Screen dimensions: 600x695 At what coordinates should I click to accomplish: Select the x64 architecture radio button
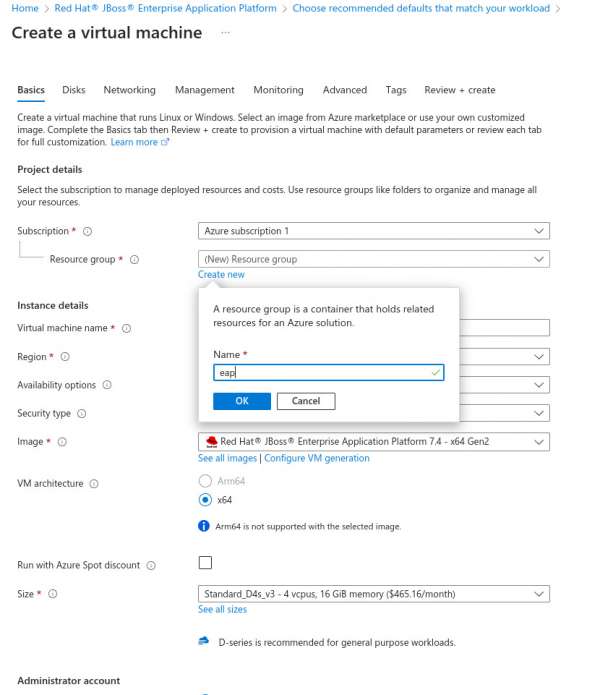pyautogui.click(x=206, y=500)
